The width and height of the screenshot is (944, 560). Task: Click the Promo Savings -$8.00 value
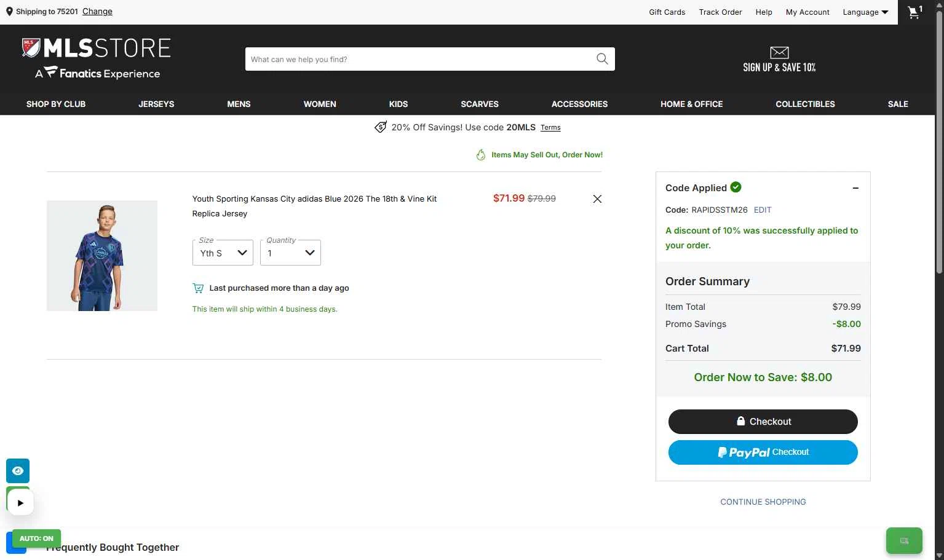tap(847, 324)
